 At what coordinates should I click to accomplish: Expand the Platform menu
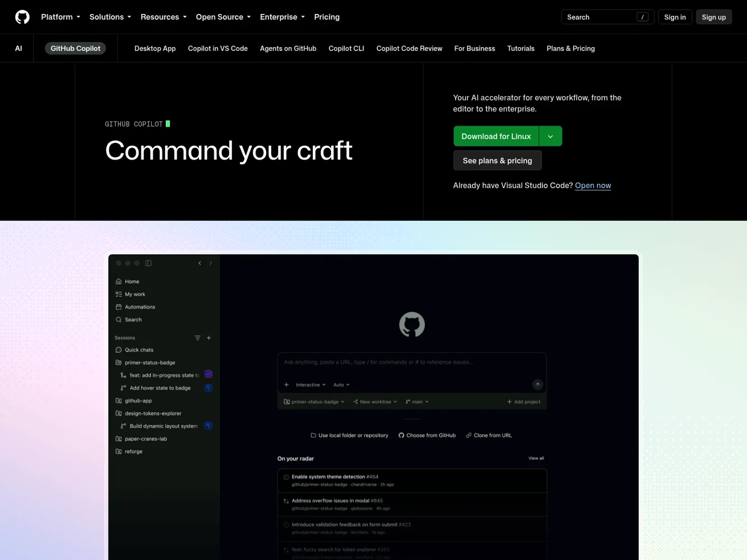[61, 17]
